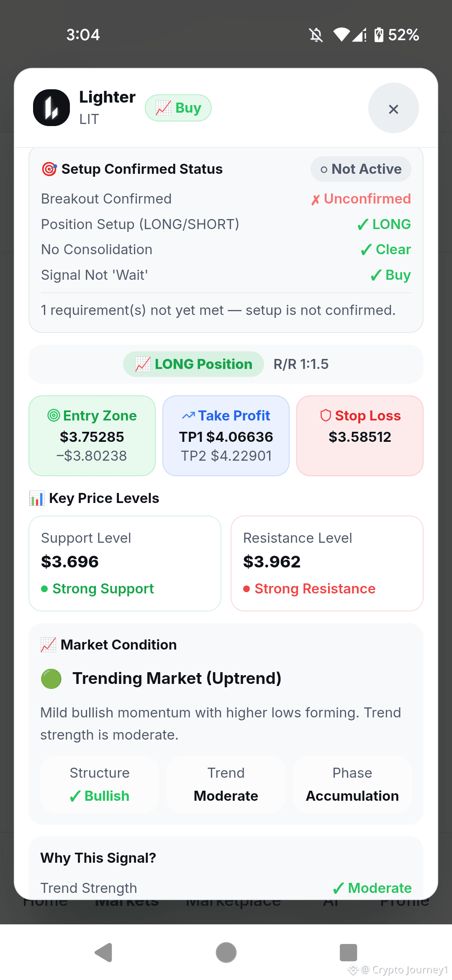
Task: Tap the LONG Position badge
Action: (193, 364)
